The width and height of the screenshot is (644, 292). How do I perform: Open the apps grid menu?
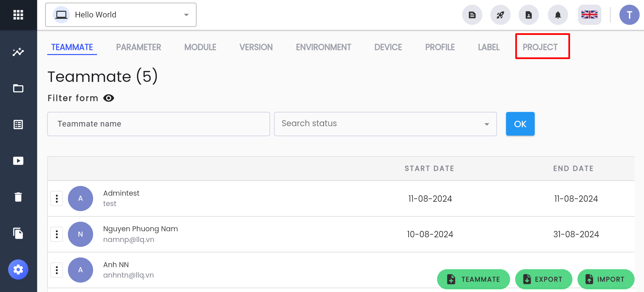[18, 15]
